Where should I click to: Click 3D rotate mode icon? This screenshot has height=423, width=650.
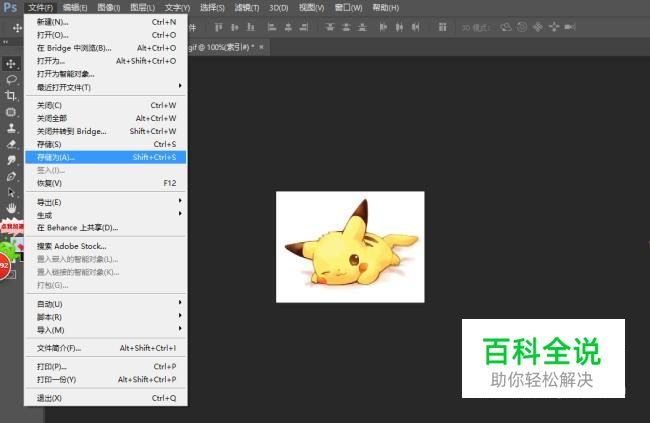pos(506,27)
